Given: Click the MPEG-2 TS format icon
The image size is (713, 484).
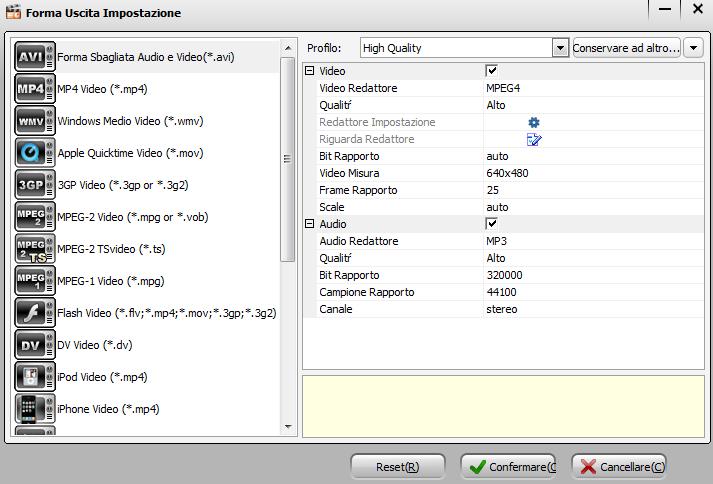Looking at the screenshot, I should coord(35,249).
